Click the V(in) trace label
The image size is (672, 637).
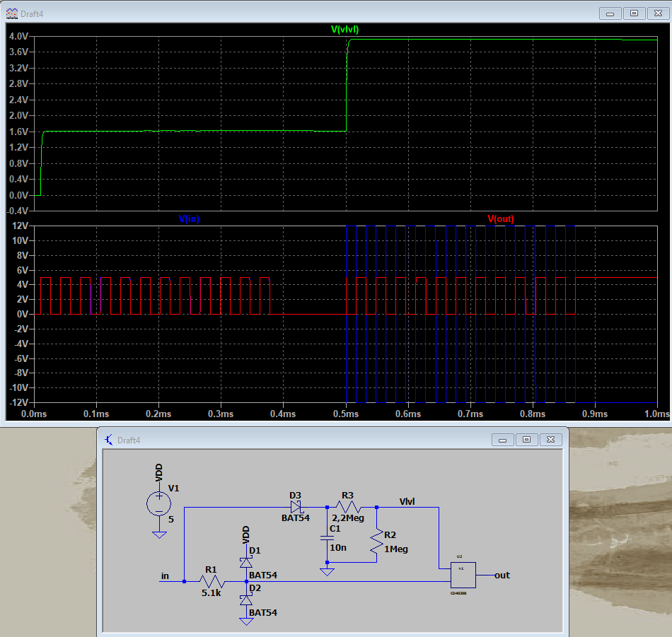(189, 218)
